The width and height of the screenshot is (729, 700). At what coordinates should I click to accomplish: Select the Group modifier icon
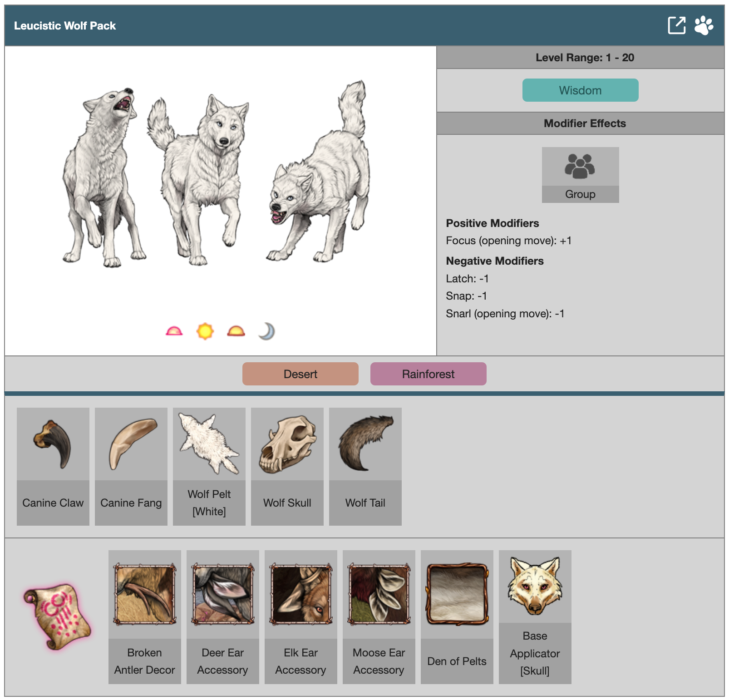coord(580,175)
